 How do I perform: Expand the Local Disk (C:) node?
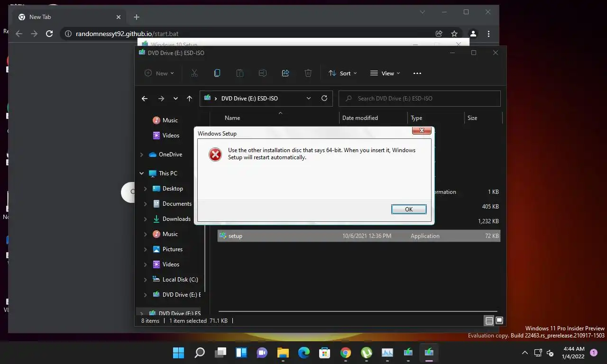coord(146,280)
